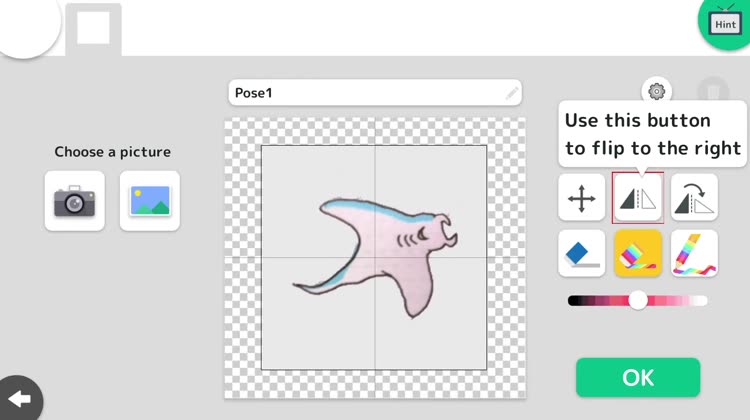Select the four-arrow Move tool
The height and width of the screenshot is (420, 750).
tap(581, 197)
